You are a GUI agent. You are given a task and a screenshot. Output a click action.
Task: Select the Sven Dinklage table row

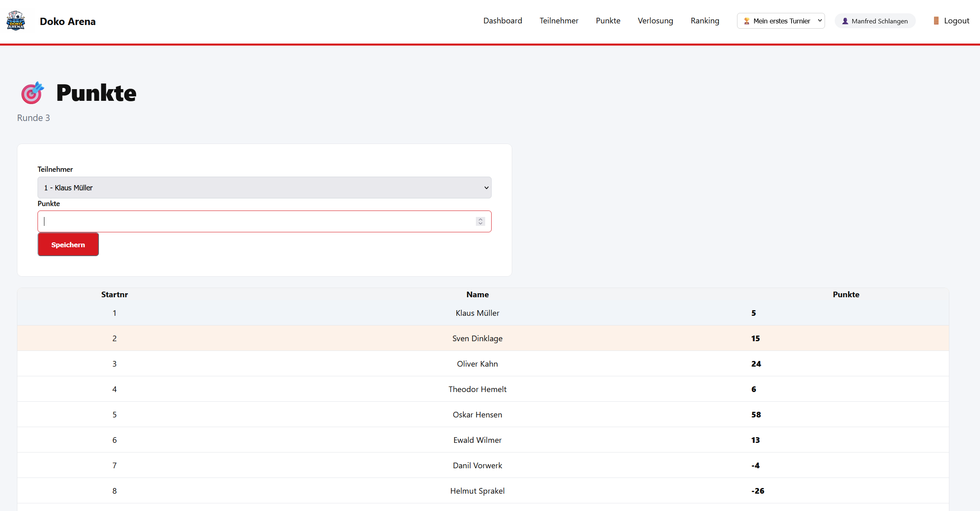pyautogui.click(x=477, y=338)
